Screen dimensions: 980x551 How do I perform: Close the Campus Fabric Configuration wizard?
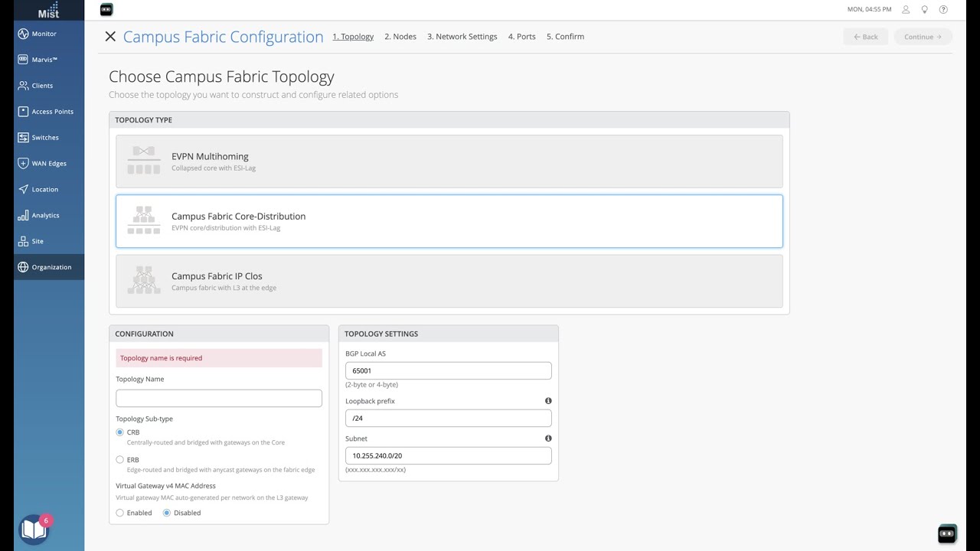110,37
